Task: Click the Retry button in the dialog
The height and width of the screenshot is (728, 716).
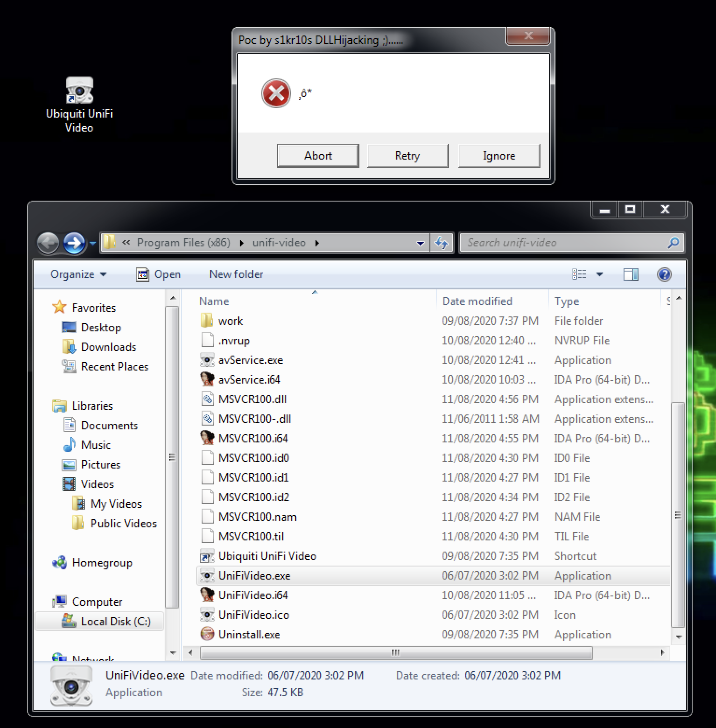Action: [x=407, y=155]
